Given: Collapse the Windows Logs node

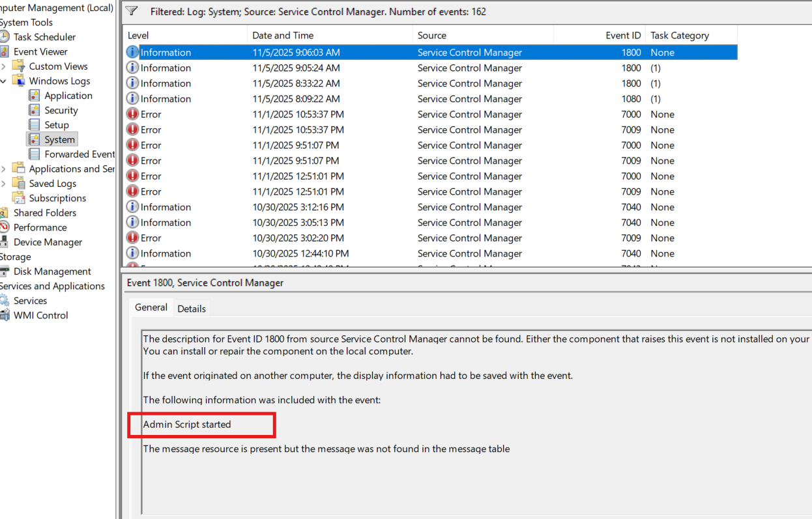Looking at the screenshot, I should click(4, 81).
